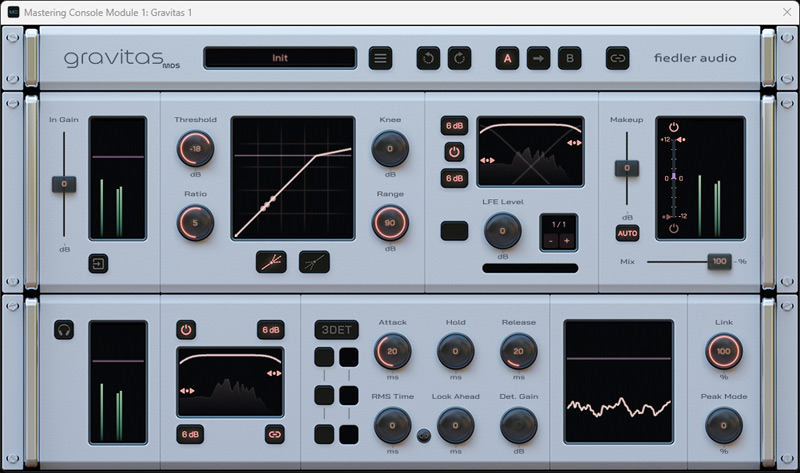Select the A preset slot
This screenshot has width=800, height=473.
[507, 58]
